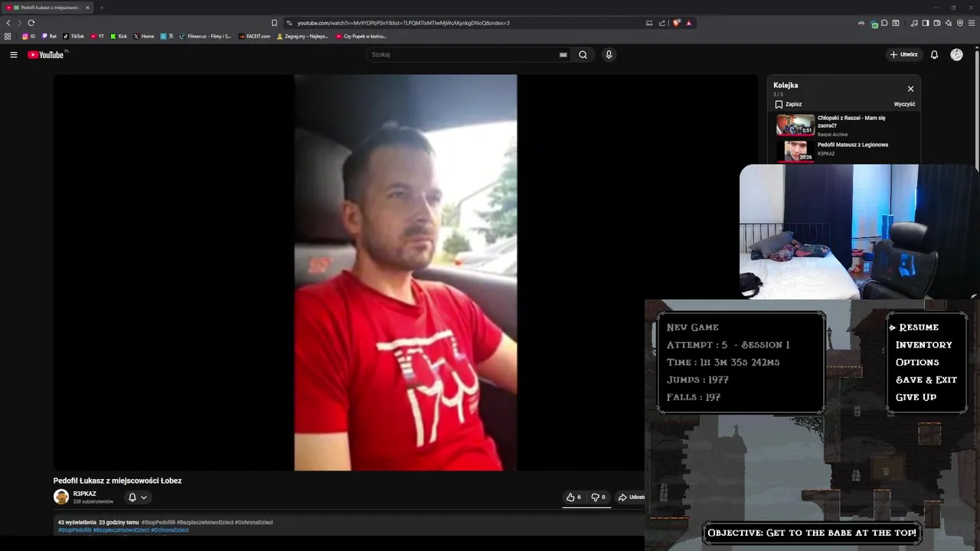Reload the page in the browser
The width and height of the screenshot is (980, 551).
click(31, 23)
